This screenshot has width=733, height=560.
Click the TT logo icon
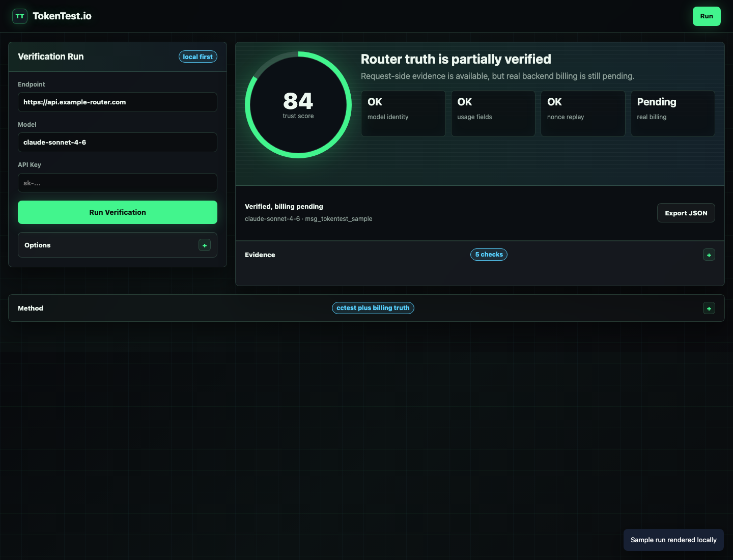pyautogui.click(x=20, y=16)
